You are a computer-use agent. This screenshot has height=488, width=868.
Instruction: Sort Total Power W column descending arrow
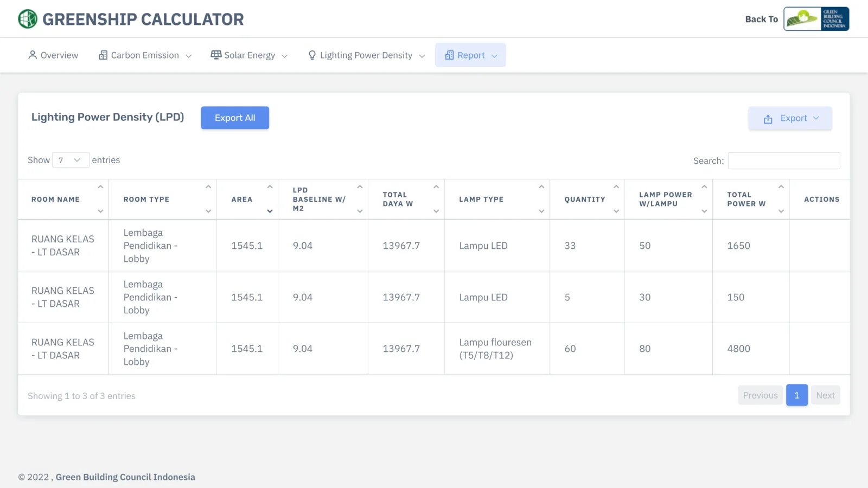(781, 211)
